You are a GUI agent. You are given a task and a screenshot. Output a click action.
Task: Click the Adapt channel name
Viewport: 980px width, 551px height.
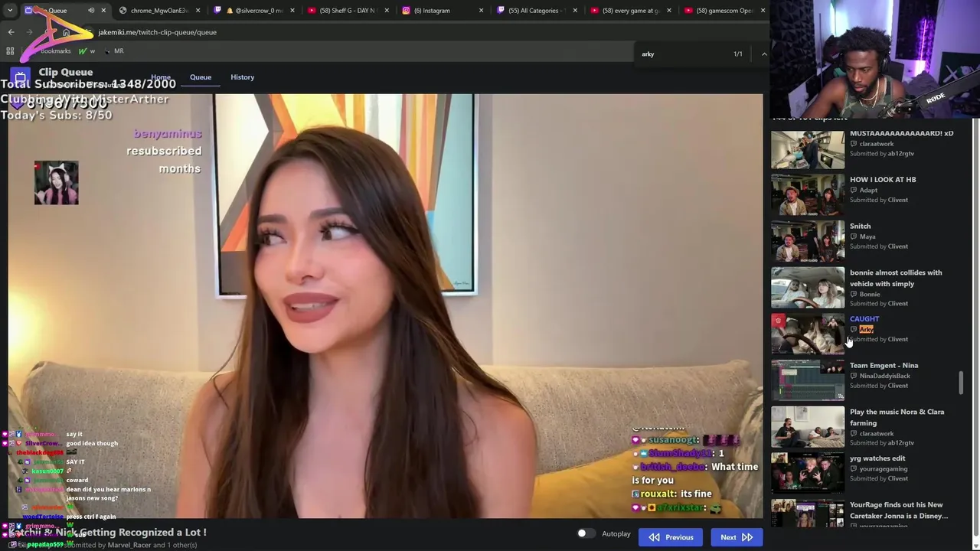868,191
